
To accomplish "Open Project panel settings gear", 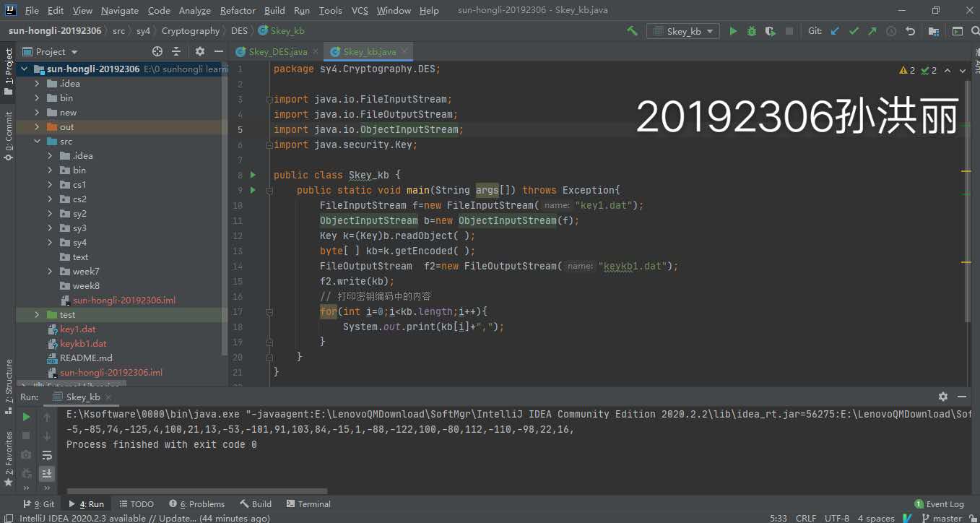I will click(x=200, y=51).
